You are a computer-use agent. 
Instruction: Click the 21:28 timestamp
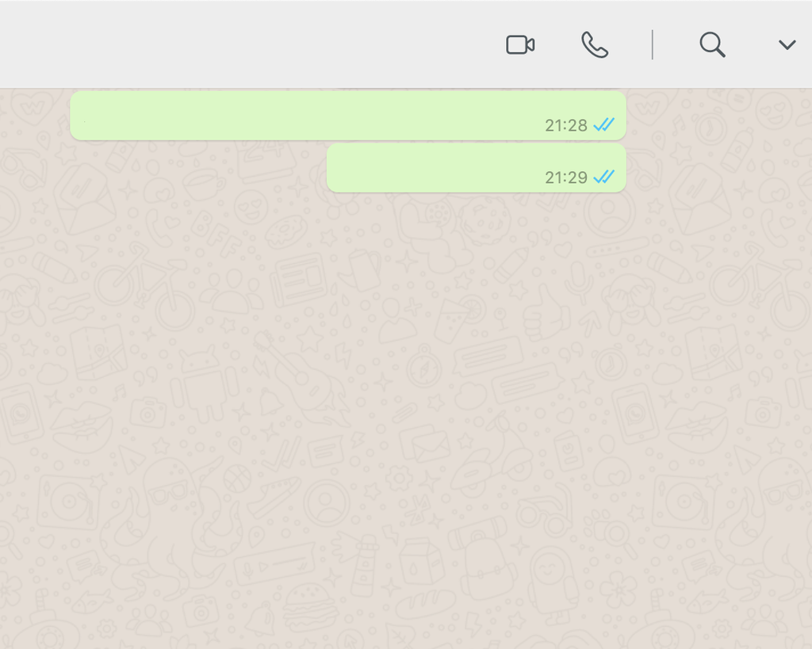[566, 125]
